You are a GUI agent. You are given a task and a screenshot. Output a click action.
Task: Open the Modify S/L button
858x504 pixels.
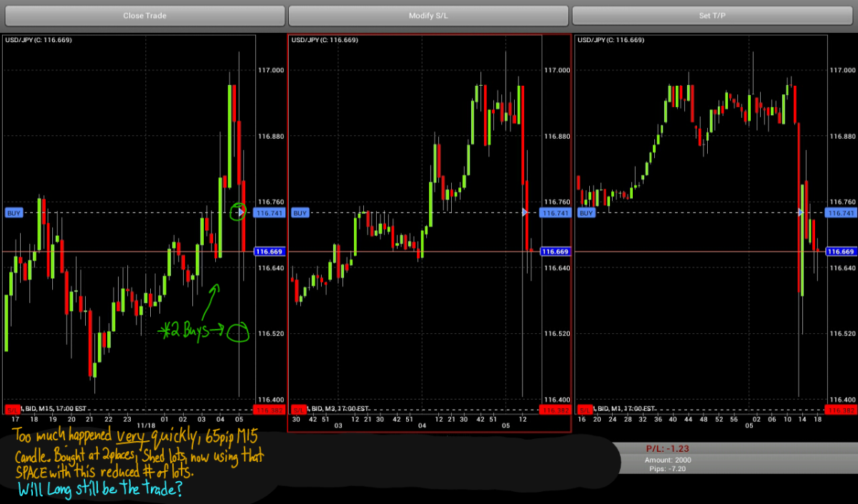tap(428, 15)
